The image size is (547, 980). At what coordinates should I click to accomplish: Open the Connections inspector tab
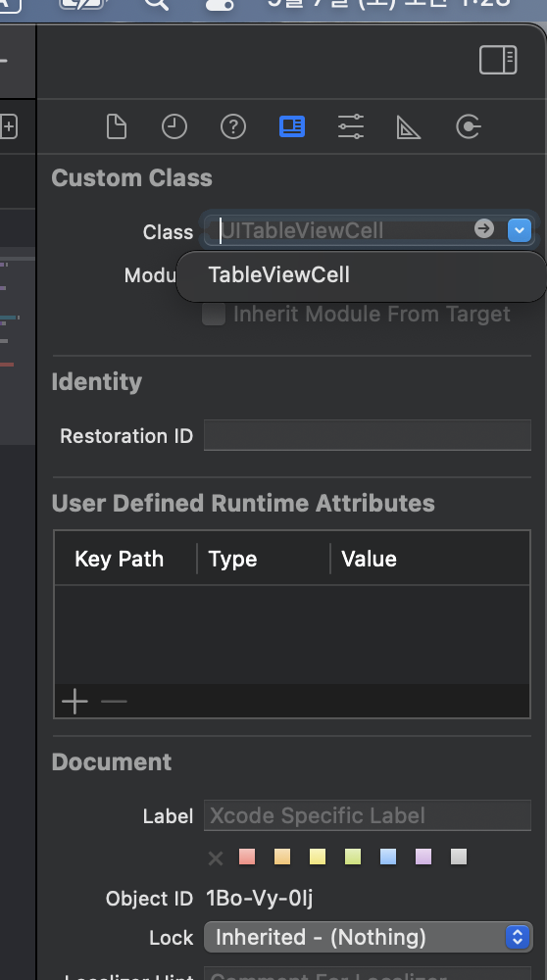(x=469, y=126)
